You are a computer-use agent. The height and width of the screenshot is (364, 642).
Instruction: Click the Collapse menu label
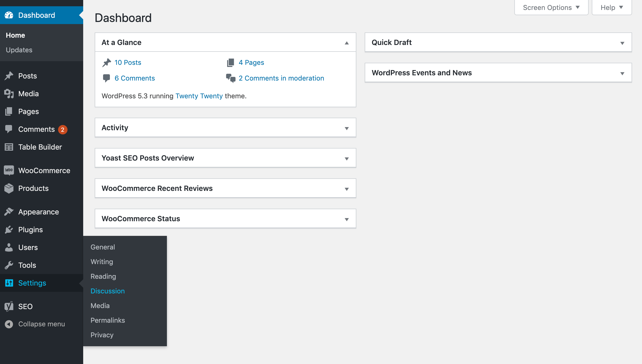(42, 324)
